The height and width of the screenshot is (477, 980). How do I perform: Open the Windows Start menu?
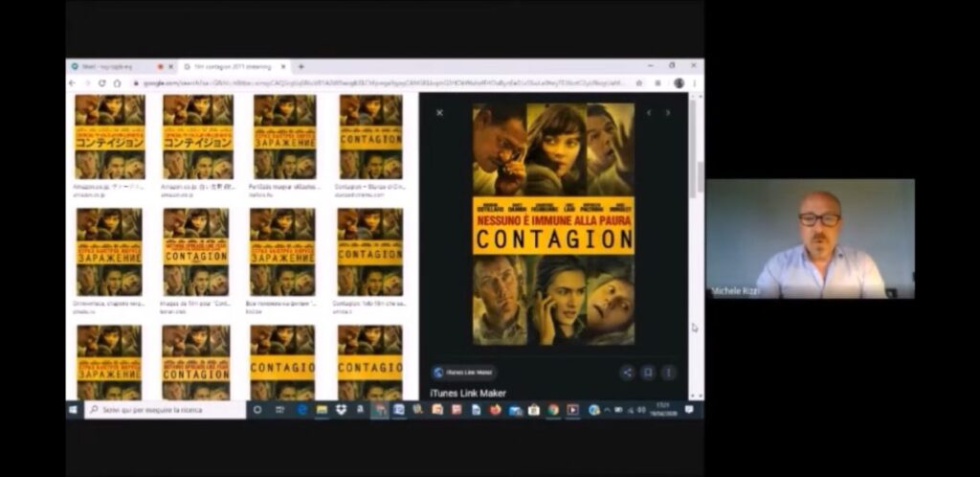click(74, 410)
